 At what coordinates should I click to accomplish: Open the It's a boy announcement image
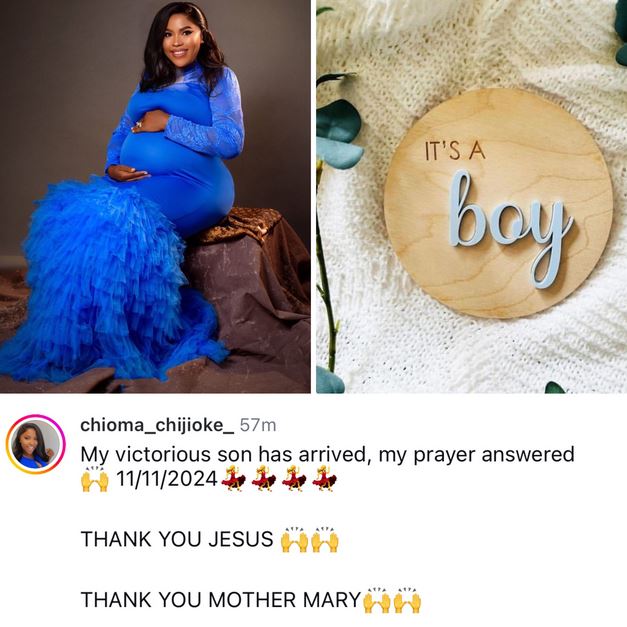471,196
